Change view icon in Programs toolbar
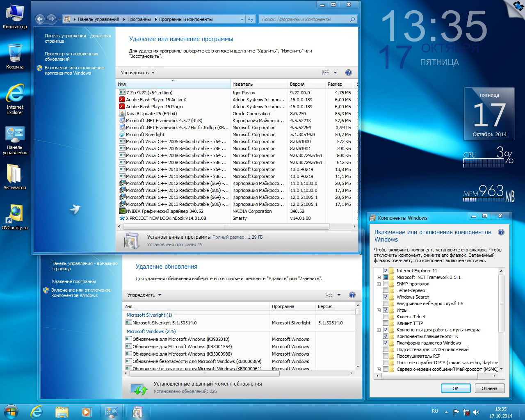 [x=326, y=73]
